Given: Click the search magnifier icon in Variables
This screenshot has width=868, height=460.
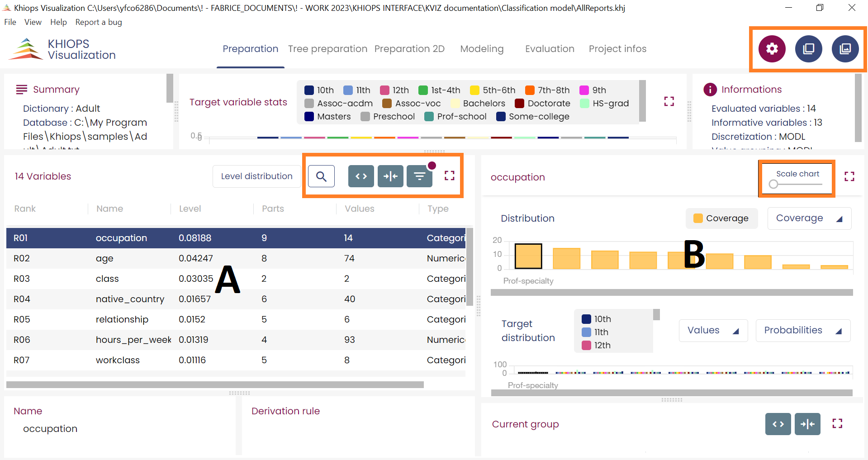Looking at the screenshot, I should [321, 176].
